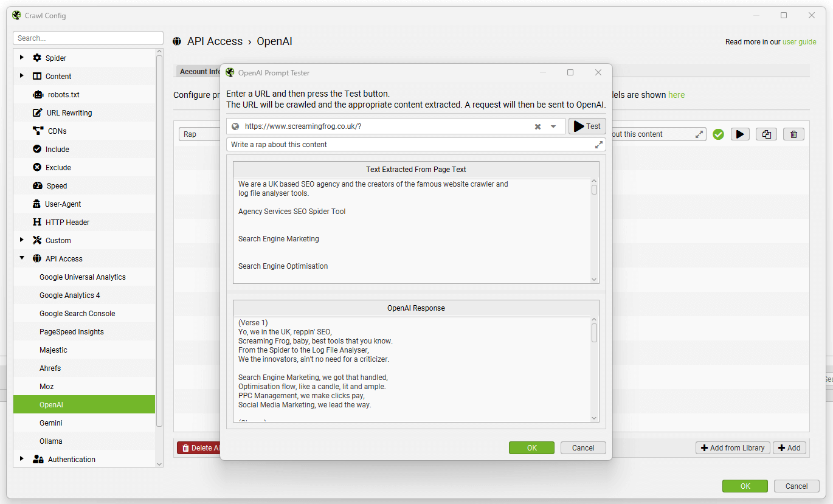Open the URL history dropdown arrow
833x504 pixels.
[x=553, y=126]
